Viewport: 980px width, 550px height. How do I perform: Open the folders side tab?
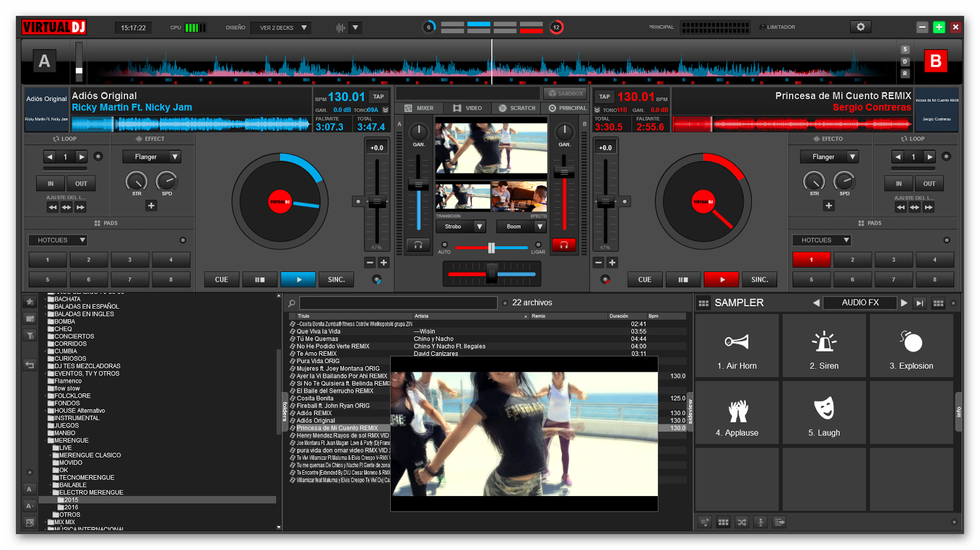(285, 411)
